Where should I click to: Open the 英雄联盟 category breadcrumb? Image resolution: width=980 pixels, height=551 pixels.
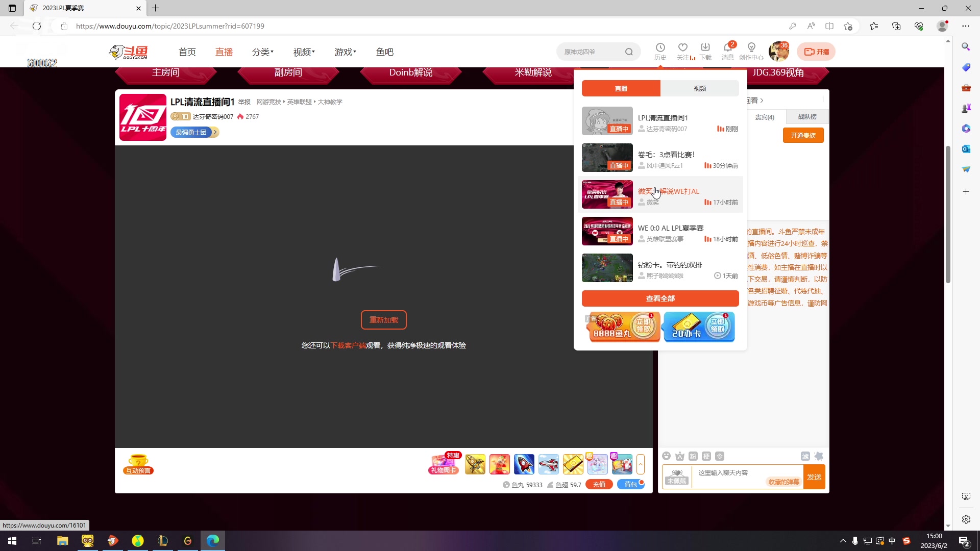point(299,102)
